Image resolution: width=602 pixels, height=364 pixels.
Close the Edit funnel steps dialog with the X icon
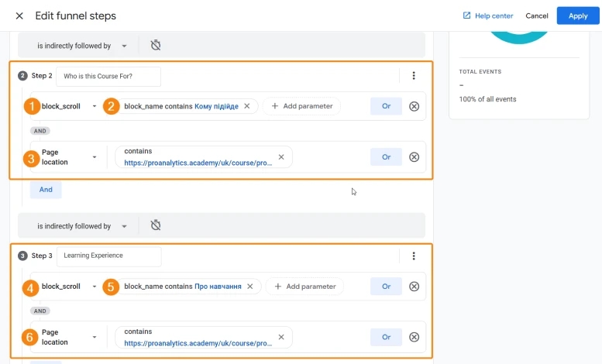click(x=19, y=15)
